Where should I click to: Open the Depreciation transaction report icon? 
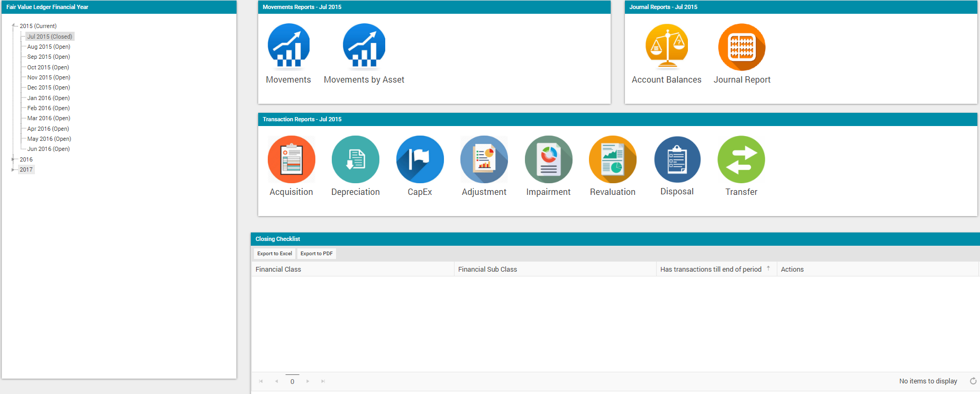click(356, 159)
